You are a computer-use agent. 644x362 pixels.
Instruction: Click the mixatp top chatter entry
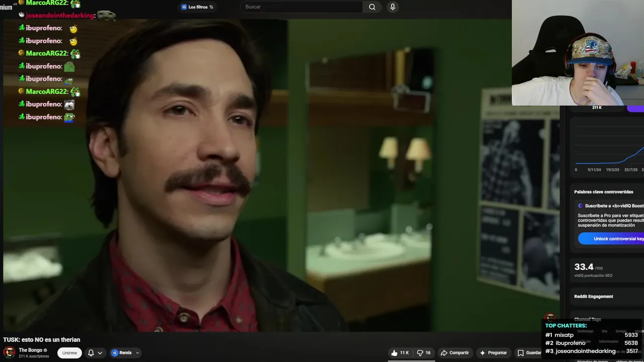point(592,335)
